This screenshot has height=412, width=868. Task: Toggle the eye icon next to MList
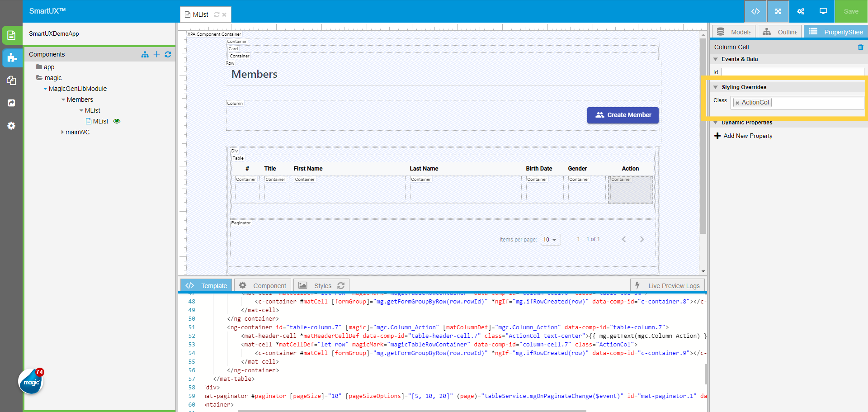[117, 121]
